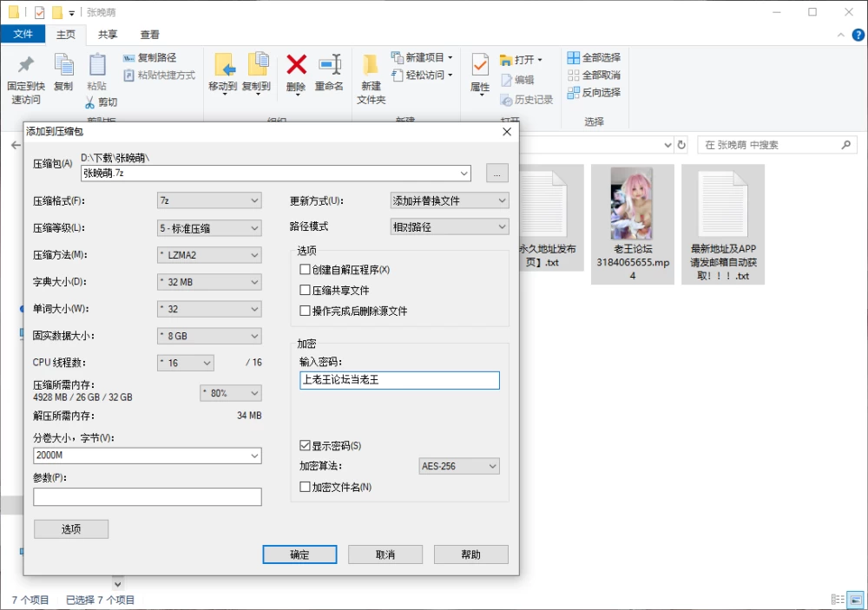Open New item (新建项目) menu

point(422,57)
